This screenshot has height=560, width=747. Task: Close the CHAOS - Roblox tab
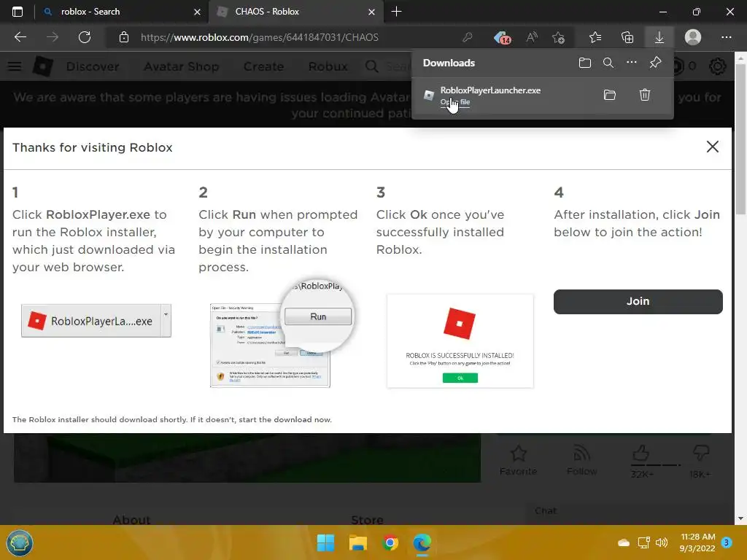371,12
